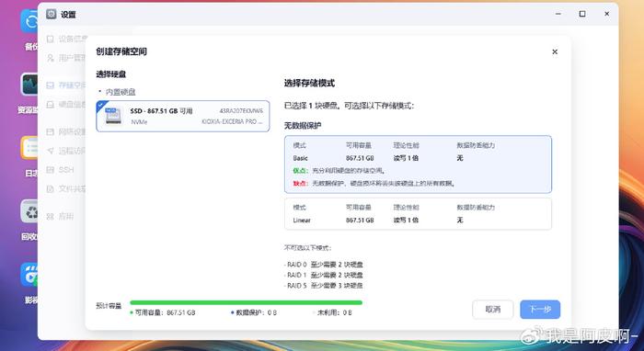Choose the Linear storage mode option
Image resolution: width=644 pixels, height=351 pixels.
(418, 214)
